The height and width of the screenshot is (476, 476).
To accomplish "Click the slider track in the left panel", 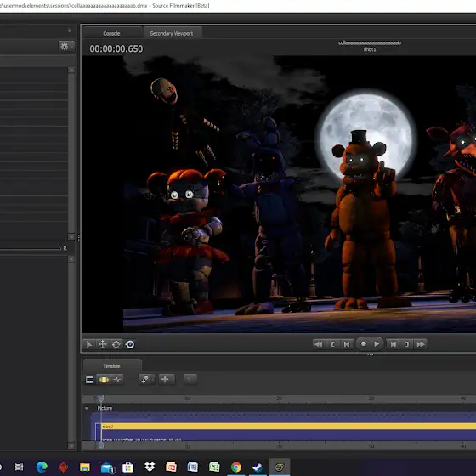I will 30,249.
